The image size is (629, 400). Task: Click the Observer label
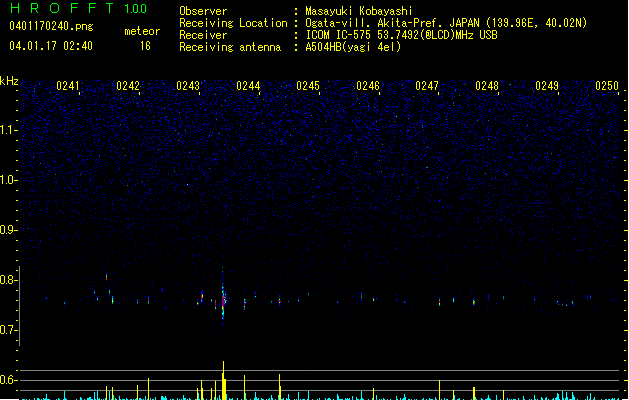click(203, 11)
